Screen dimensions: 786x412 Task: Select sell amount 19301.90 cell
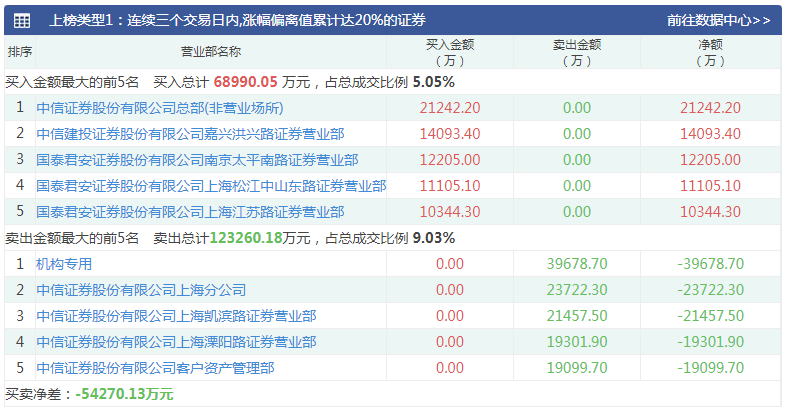[577, 342]
